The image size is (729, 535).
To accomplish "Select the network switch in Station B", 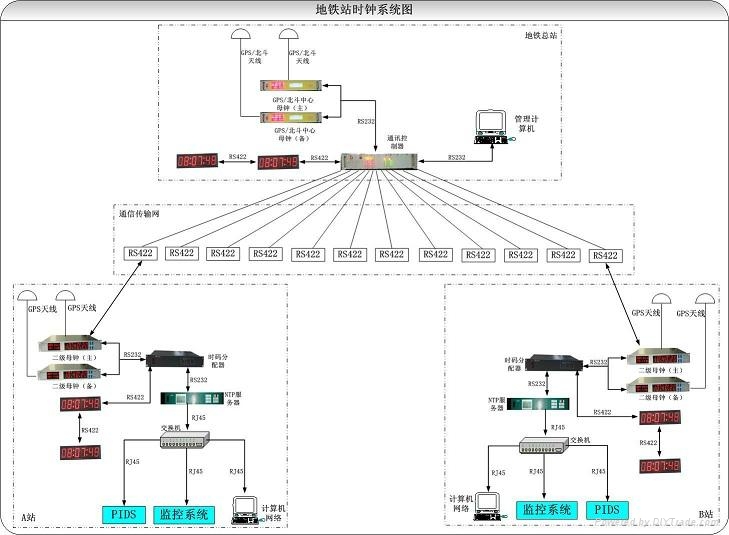I will (x=542, y=449).
